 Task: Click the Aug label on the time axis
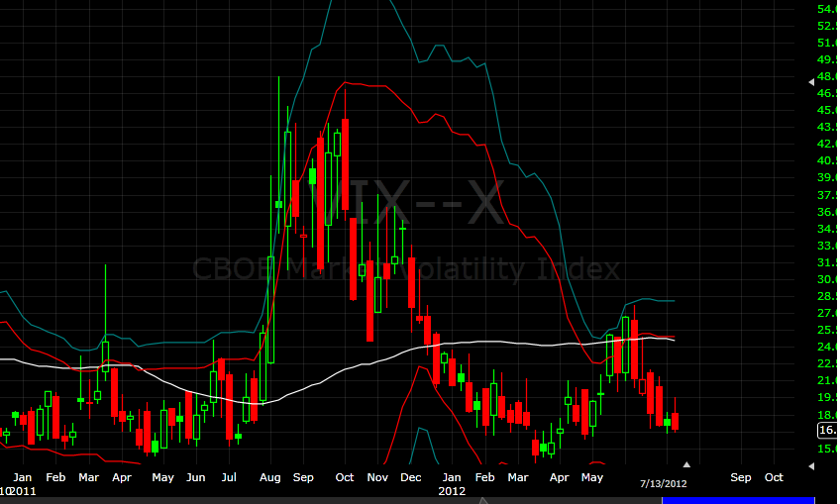270,477
